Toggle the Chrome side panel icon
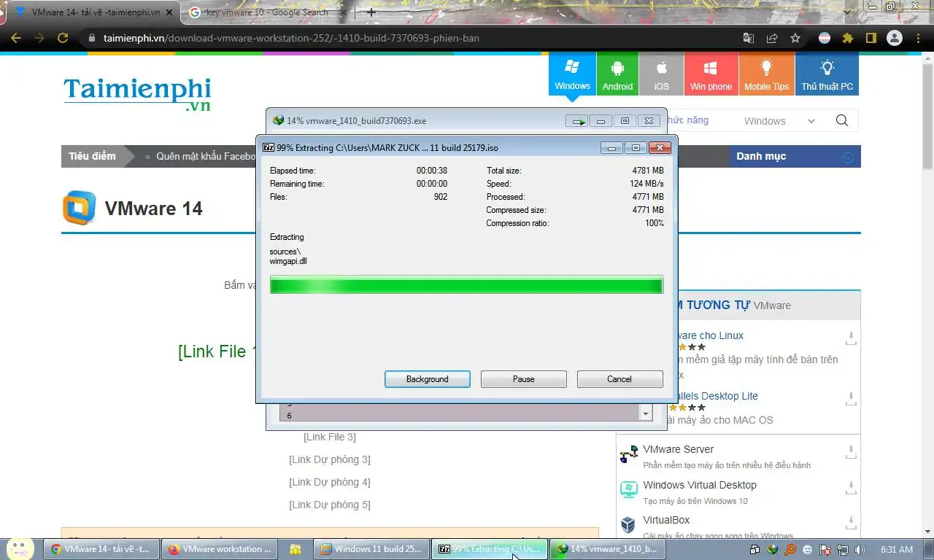This screenshot has width=934, height=560. click(871, 38)
